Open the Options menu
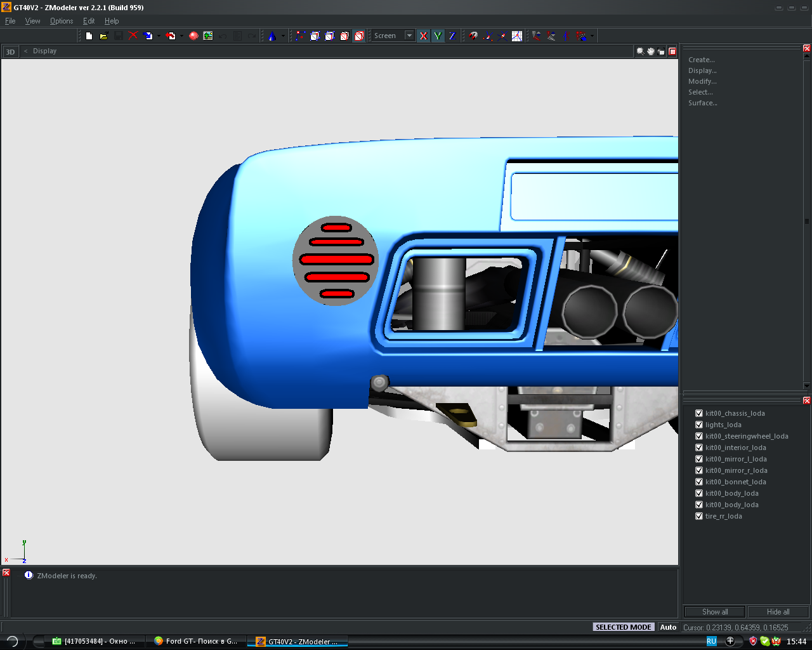The height and width of the screenshot is (650, 812). pos(62,21)
